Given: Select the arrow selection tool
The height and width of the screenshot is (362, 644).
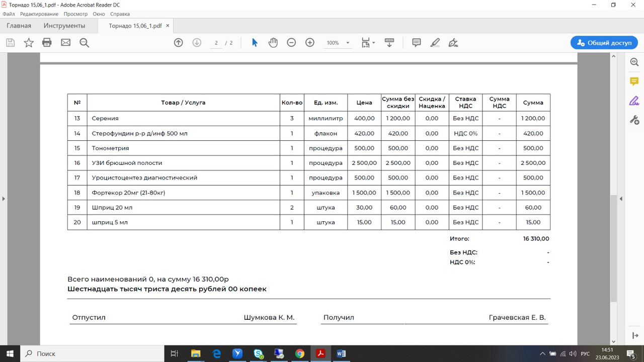Looking at the screenshot, I should click(x=255, y=43).
